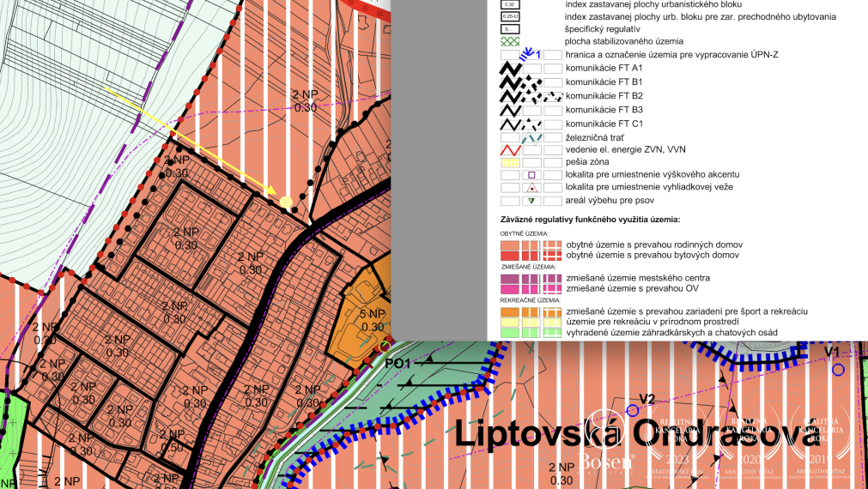Select solid green swatch for záhradkárskych a chatových osád
Image resolution: width=868 pixels, height=489 pixels.
pos(510,333)
